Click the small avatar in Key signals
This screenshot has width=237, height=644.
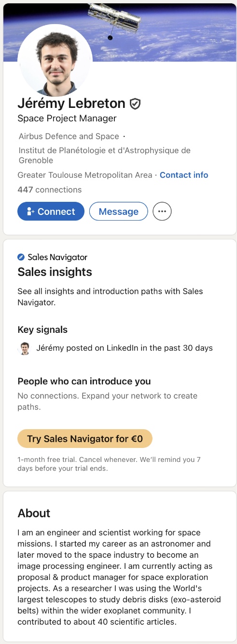[24, 348]
